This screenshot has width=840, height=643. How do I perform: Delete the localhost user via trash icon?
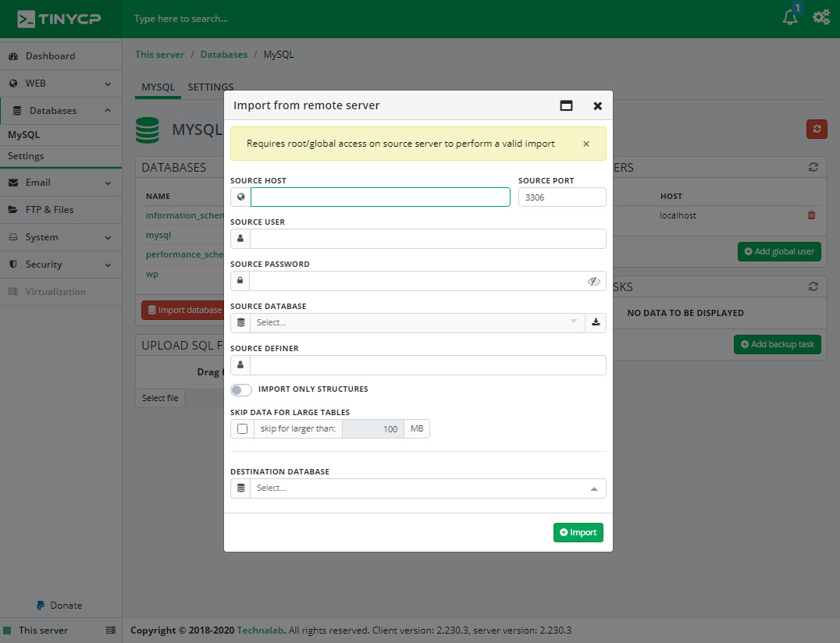point(812,215)
